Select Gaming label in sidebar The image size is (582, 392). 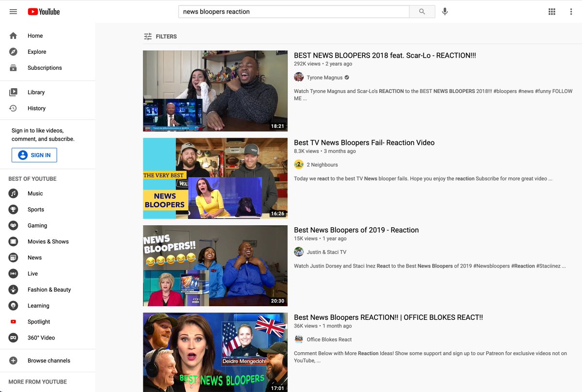37,225
